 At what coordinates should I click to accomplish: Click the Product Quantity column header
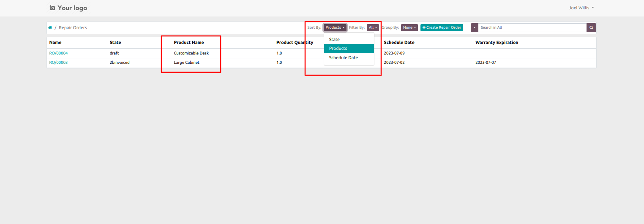coord(295,43)
